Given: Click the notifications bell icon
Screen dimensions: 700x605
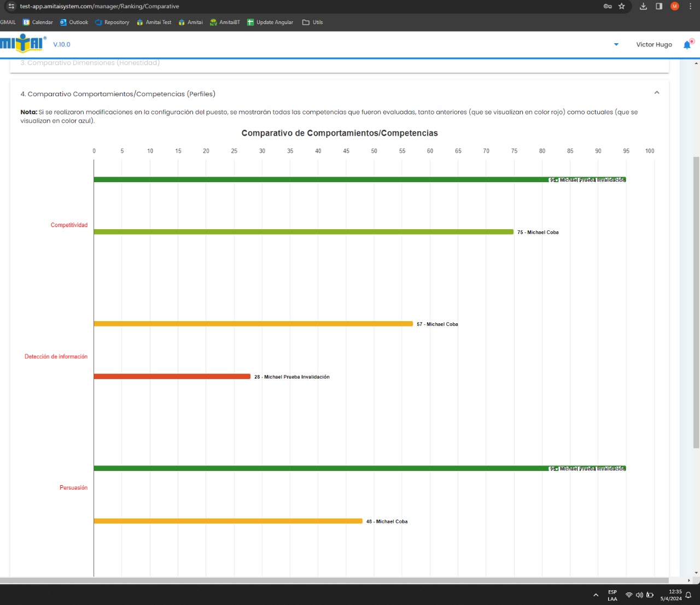Looking at the screenshot, I should pyautogui.click(x=687, y=45).
